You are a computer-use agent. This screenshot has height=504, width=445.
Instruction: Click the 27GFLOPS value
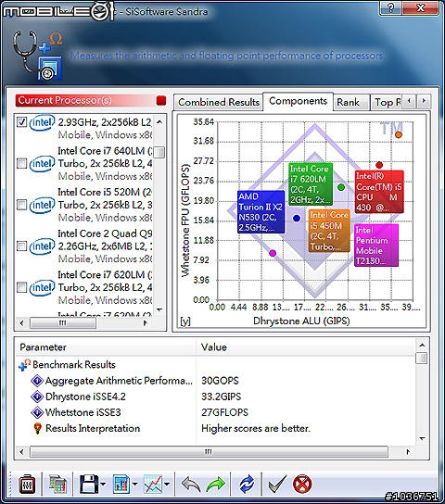point(224,412)
